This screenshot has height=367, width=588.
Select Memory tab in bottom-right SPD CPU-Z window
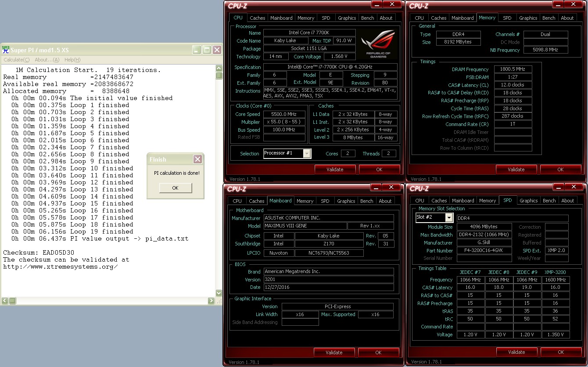pos(488,201)
